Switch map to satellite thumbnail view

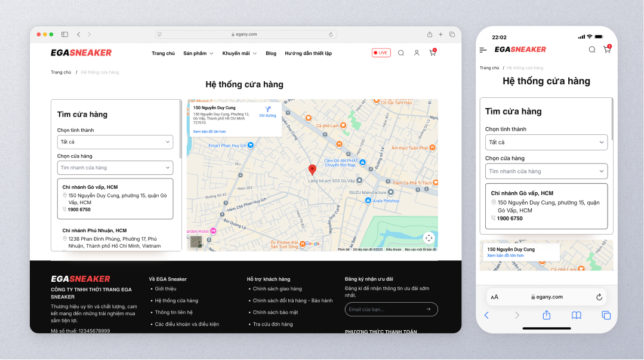[x=196, y=242]
